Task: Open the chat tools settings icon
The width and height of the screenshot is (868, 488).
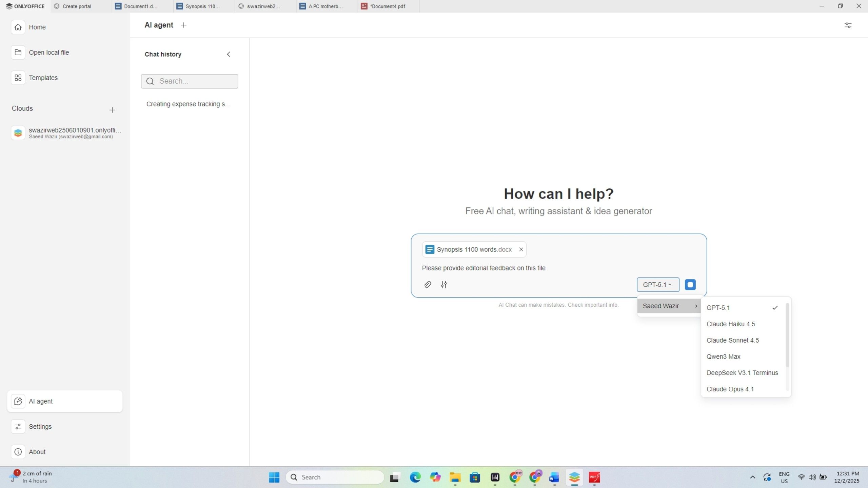Action: tap(444, 285)
